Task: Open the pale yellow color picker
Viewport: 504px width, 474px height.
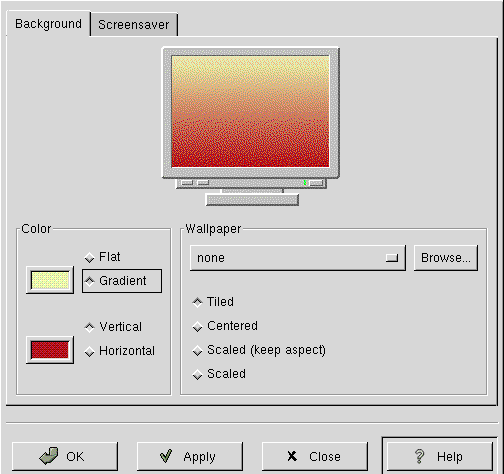Action: [x=50, y=280]
